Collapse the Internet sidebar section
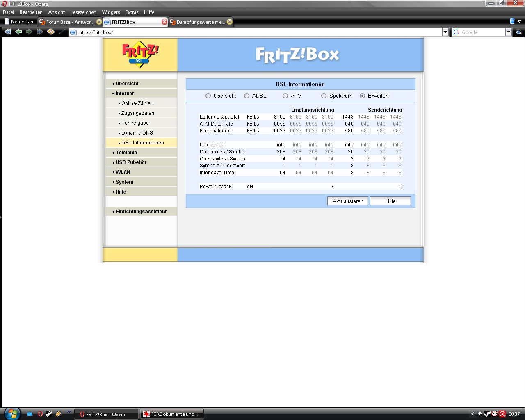This screenshot has height=420, width=525. tap(142, 93)
